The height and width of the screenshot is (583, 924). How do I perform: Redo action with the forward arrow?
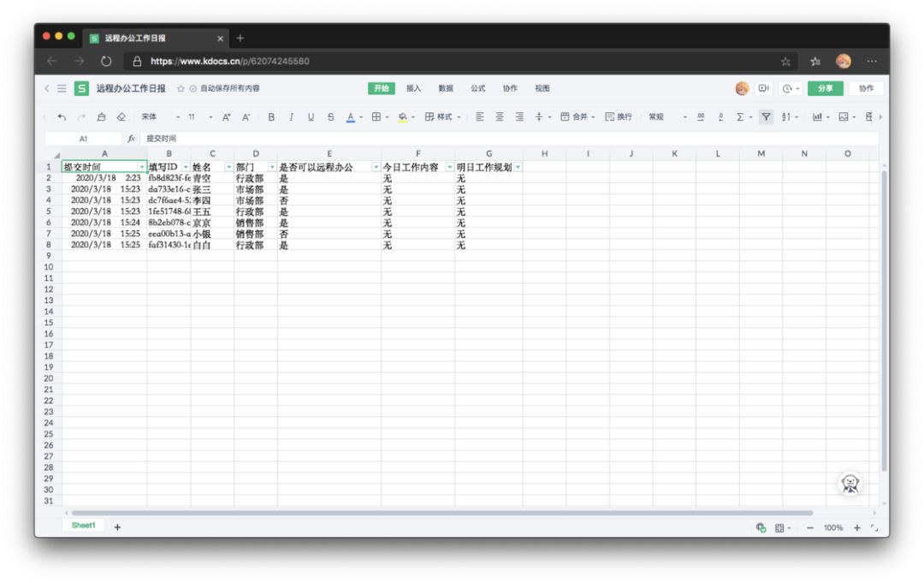pyautogui.click(x=81, y=117)
